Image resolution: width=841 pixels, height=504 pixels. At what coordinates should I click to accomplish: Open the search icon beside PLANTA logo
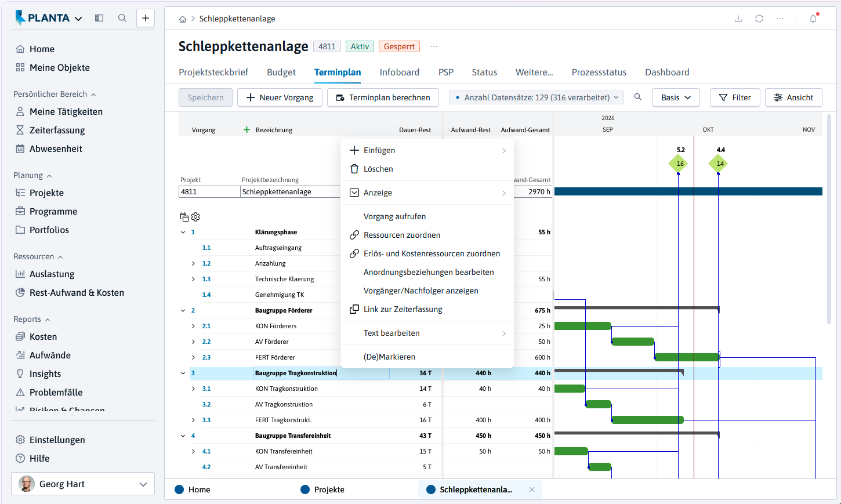[122, 18]
